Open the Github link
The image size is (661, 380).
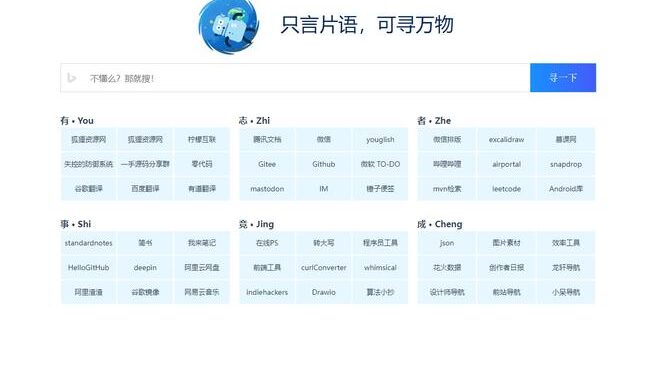click(324, 164)
